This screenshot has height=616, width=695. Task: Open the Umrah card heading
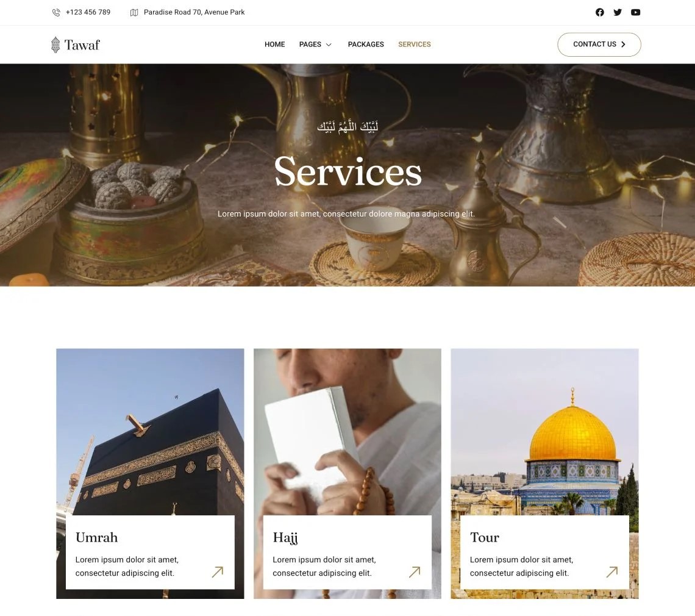click(x=96, y=537)
